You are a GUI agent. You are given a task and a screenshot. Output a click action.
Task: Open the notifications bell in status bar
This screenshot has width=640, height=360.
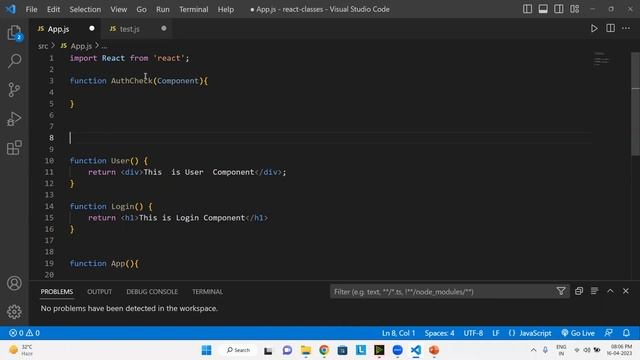[626, 333]
